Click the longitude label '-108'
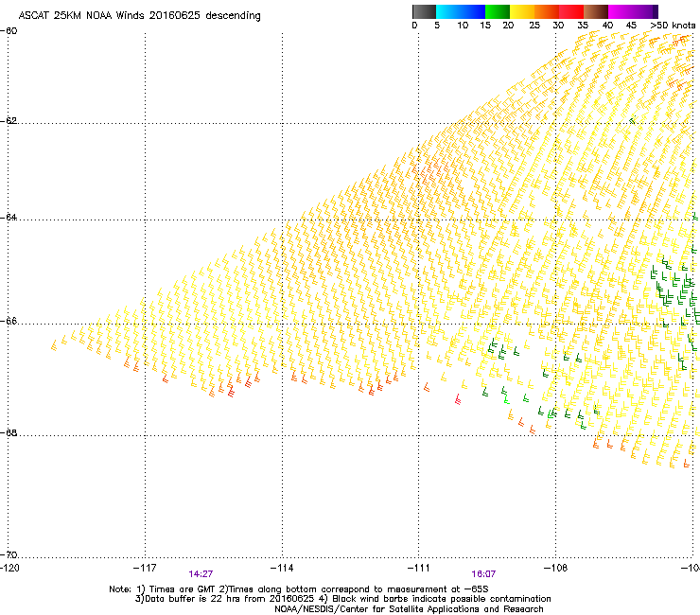This screenshot has height=615, width=700. (x=555, y=568)
